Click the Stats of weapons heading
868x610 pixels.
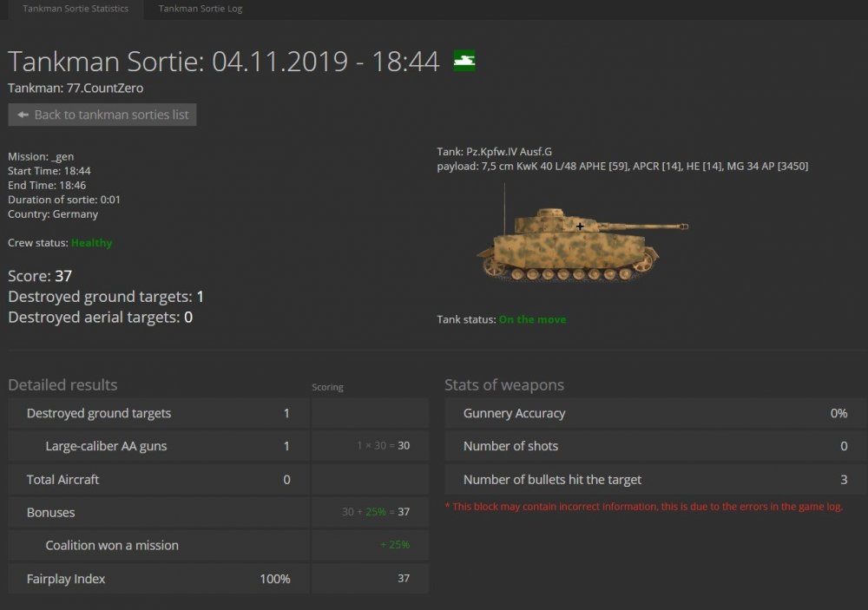(503, 385)
